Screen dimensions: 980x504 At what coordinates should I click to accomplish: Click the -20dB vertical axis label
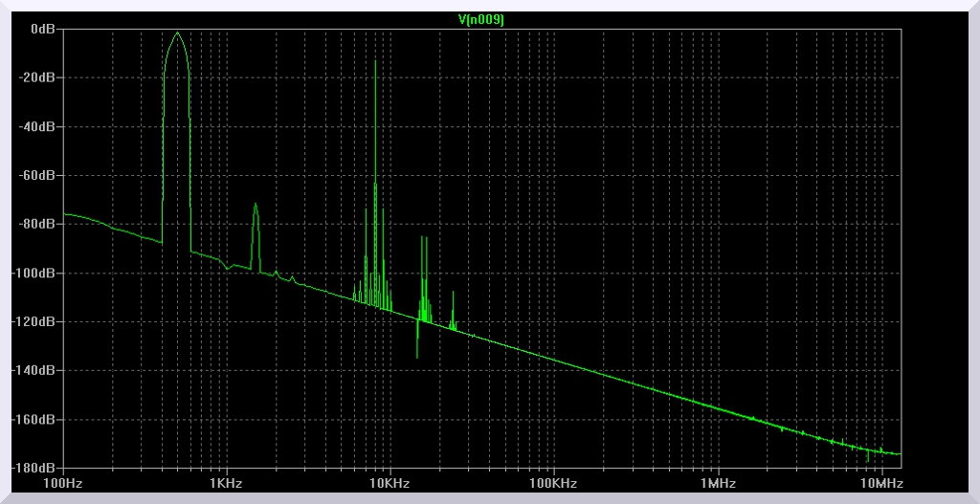point(39,77)
